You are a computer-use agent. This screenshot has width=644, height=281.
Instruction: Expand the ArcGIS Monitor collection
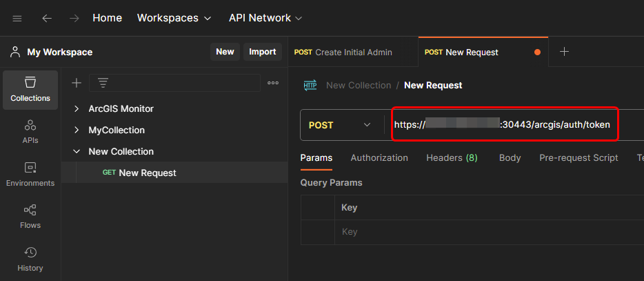tap(77, 109)
